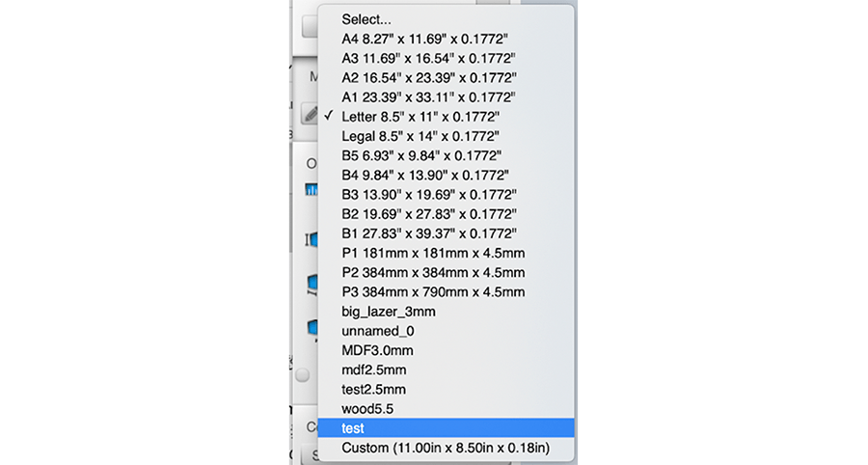868x465 pixels.
Task: Select Custom (11.00in x 8.50in) option
Action: (x=446, y=448)
